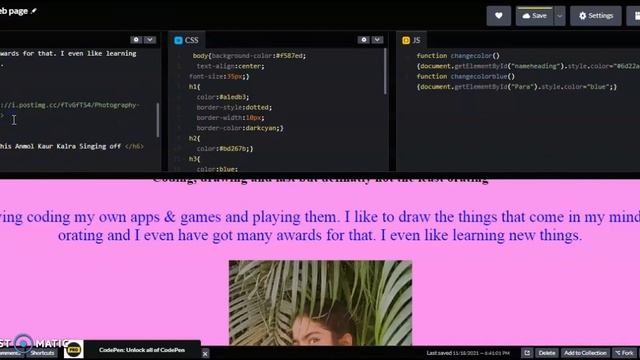Click the pencil icon to edit pen title
Viewport: 640px width, 360px height.
point(34,11)
